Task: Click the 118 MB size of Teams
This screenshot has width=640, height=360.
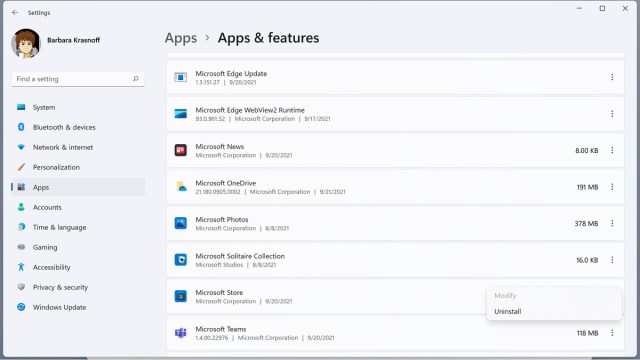Action: pyautogui.click(x=587, y=333)
